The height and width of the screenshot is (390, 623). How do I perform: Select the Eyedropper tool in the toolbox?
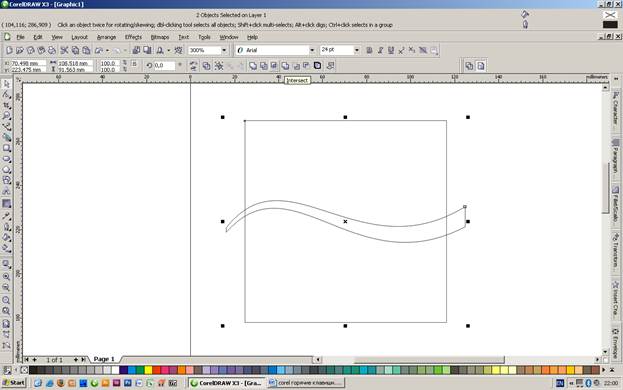click(x=6, y=216)
